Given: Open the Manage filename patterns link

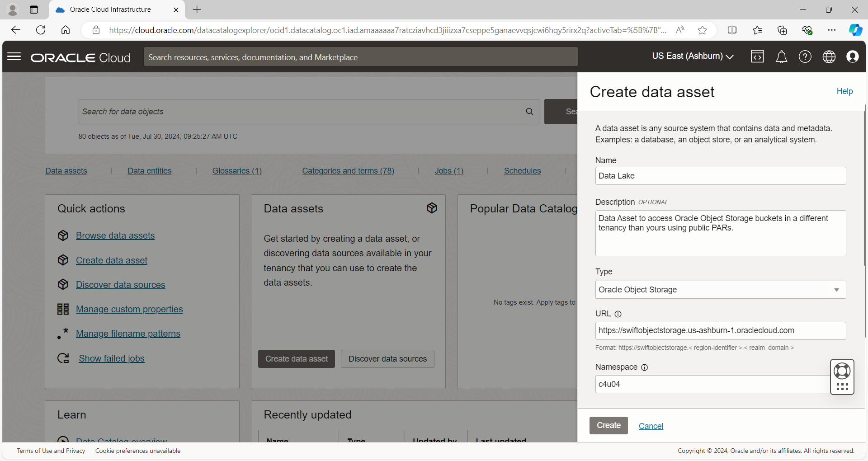Looking at the screenshot, I should [x=128, y=334].
